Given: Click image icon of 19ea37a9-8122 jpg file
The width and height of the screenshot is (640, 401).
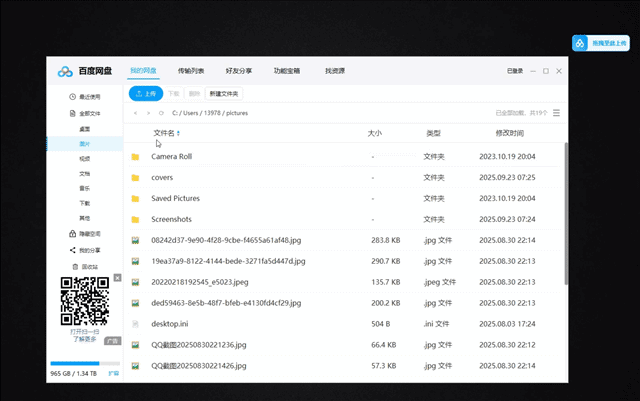Looking at the screenshot, I should [x=135, y=261].
